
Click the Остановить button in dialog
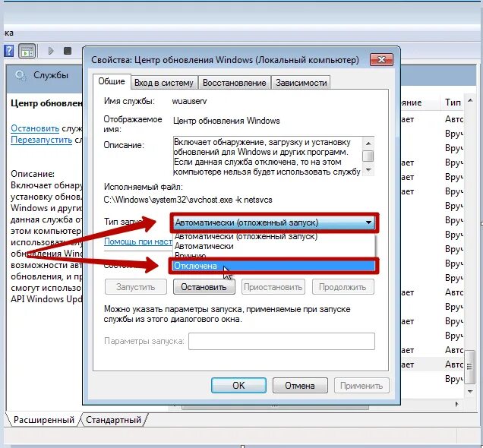point(204,287)
